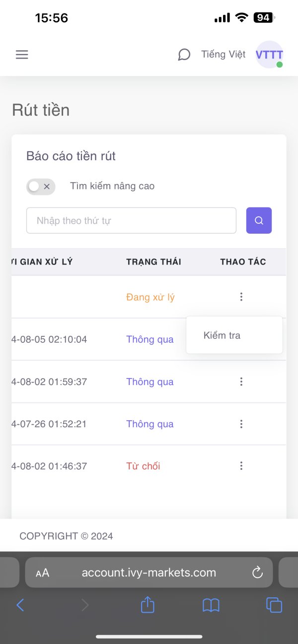
Task: Open the hamburger navigation menu
Action: pos(22,55)
